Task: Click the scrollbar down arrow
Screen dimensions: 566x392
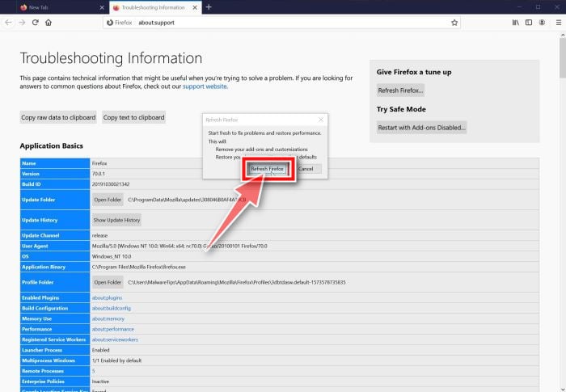Action: pos(563,389)
